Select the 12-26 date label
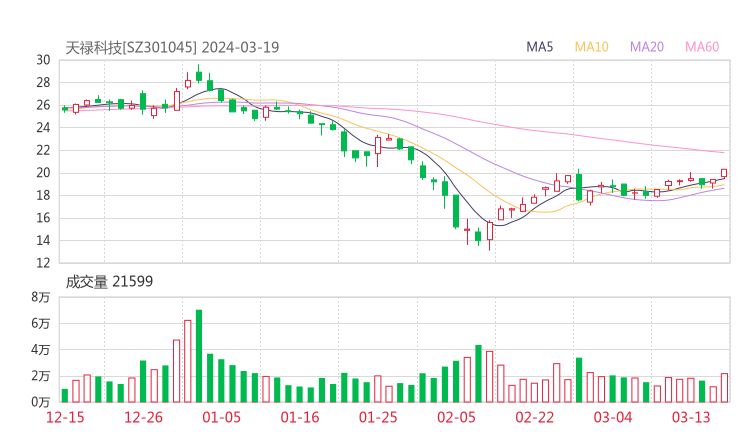This screenshot has width=740, height=440. pyautogui.click(x=145, y=416)
